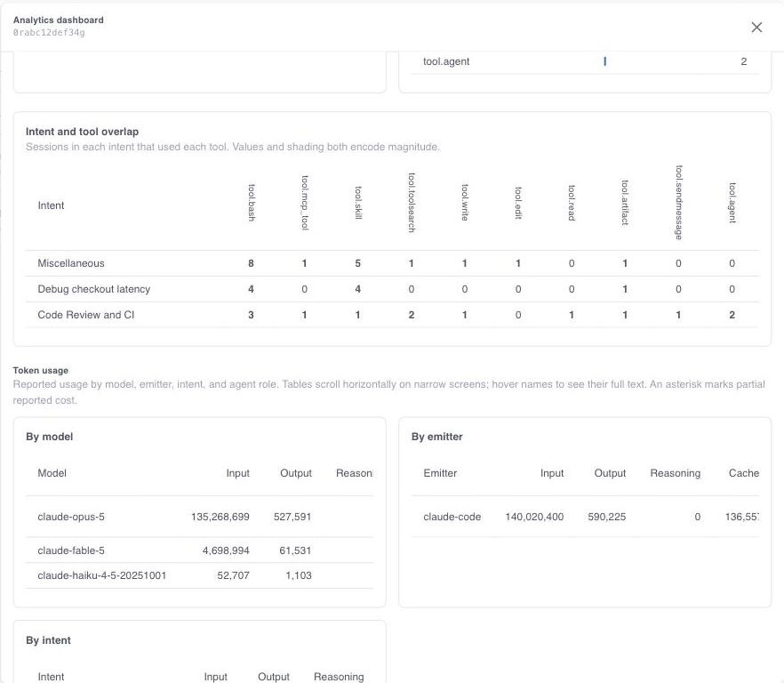Click the By model card title
The height and width of the screenshot is (683, 784).
(50, 437)
